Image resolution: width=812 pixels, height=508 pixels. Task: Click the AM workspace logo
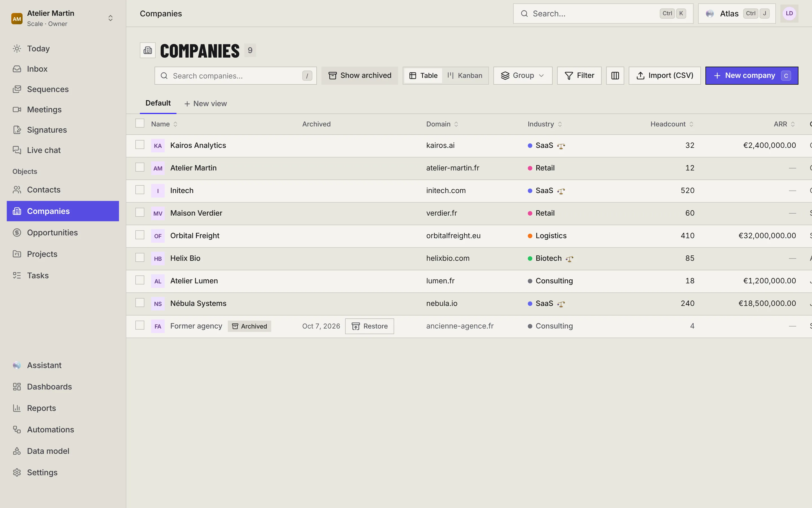click(17, 18)
